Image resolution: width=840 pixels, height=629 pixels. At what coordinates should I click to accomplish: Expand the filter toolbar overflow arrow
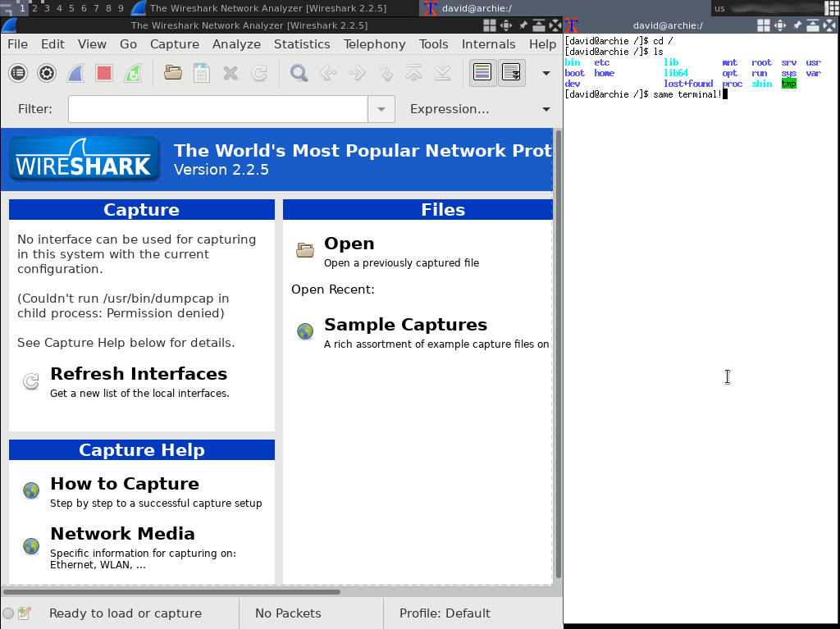546,109
